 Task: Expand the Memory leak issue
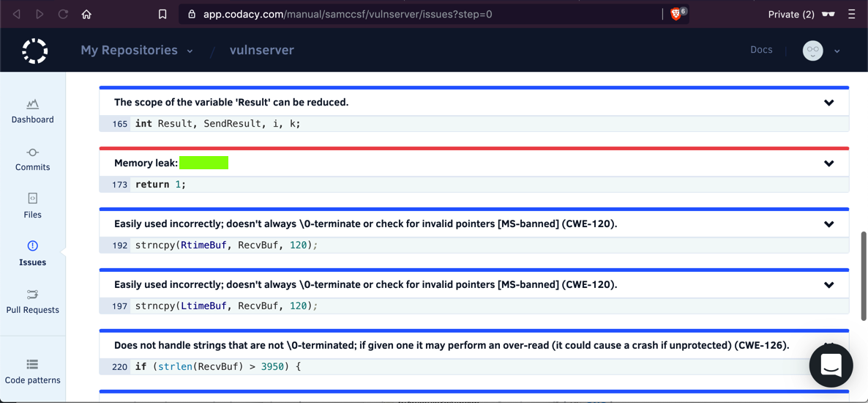pyautogui.click(x=828, y=163)
